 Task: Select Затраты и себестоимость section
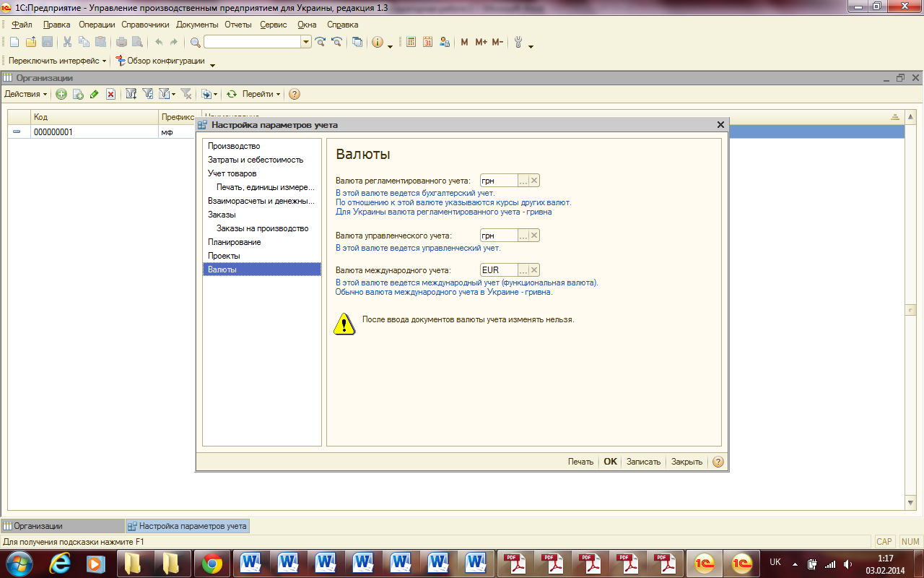tap(262, 160)
